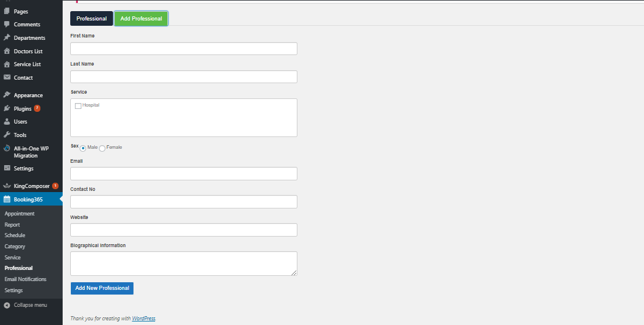The height and width of the screenshot is (325, 644).
Task: Click the Contact envelope icon
Action: click(x=6, y=77)
